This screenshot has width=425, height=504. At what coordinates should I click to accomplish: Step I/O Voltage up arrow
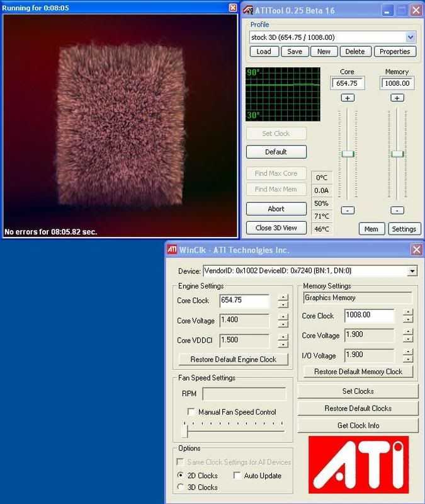(408, 352)
